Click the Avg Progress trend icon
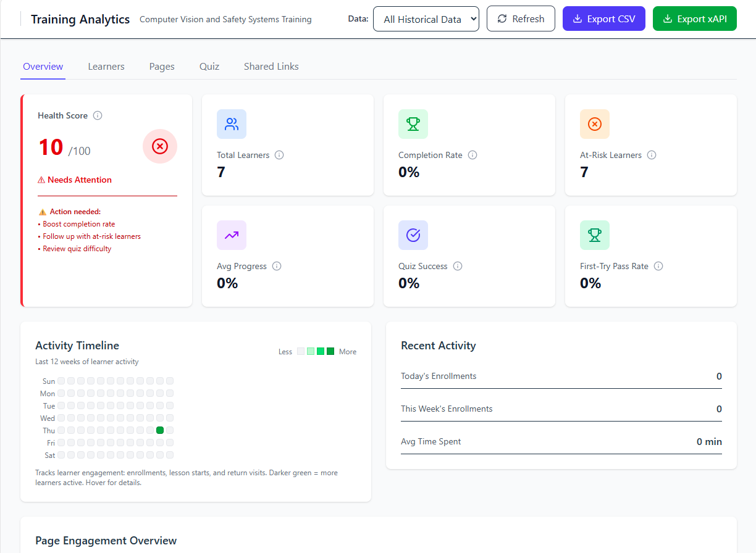 click(232, 235)
